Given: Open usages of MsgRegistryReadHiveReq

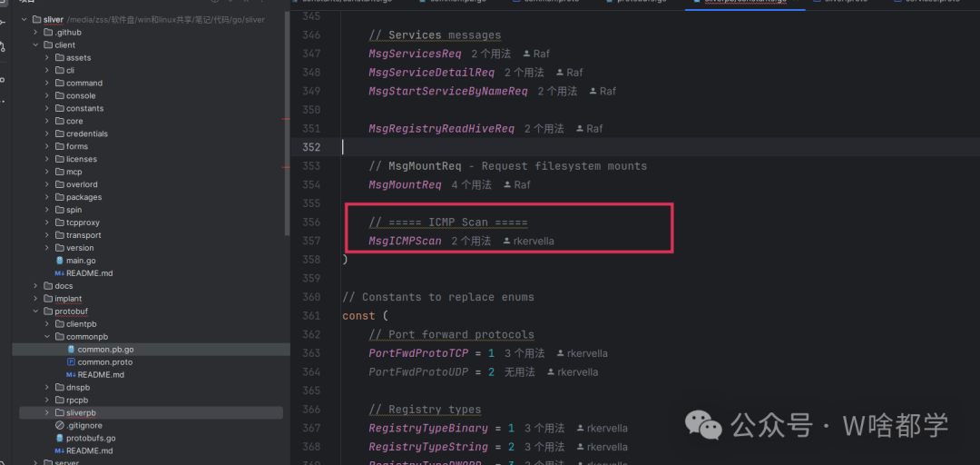Looking at the screenshot, I should pos(544,129).
